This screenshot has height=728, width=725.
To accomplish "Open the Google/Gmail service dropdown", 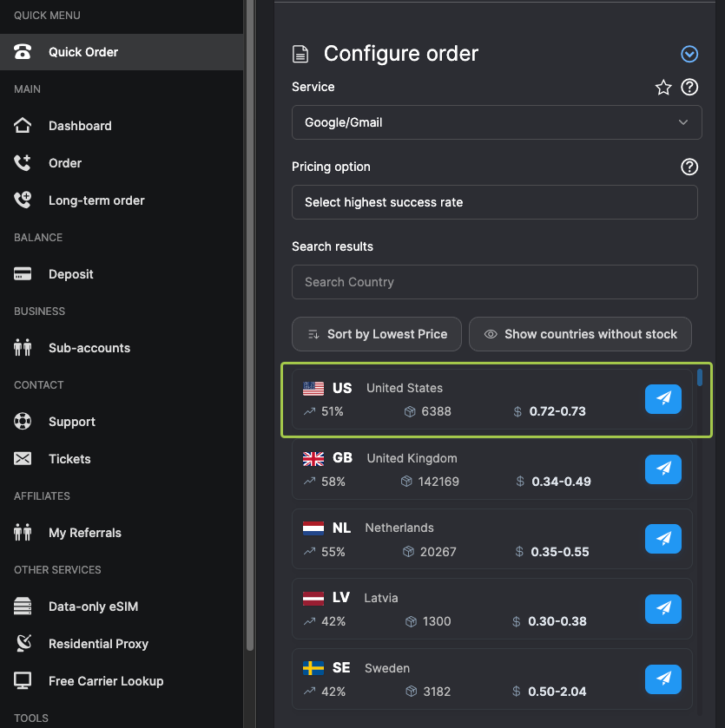I will [x=496, y=122].
